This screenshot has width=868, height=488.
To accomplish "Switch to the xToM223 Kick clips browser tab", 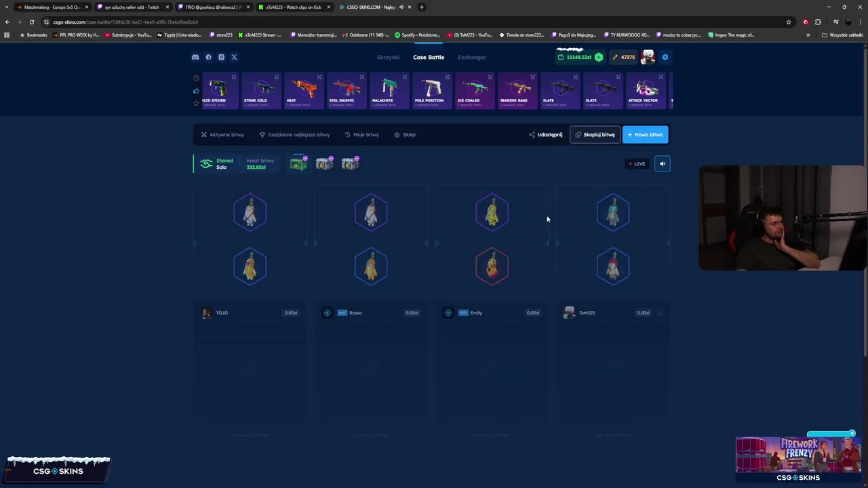I will [x=294, y=7].
